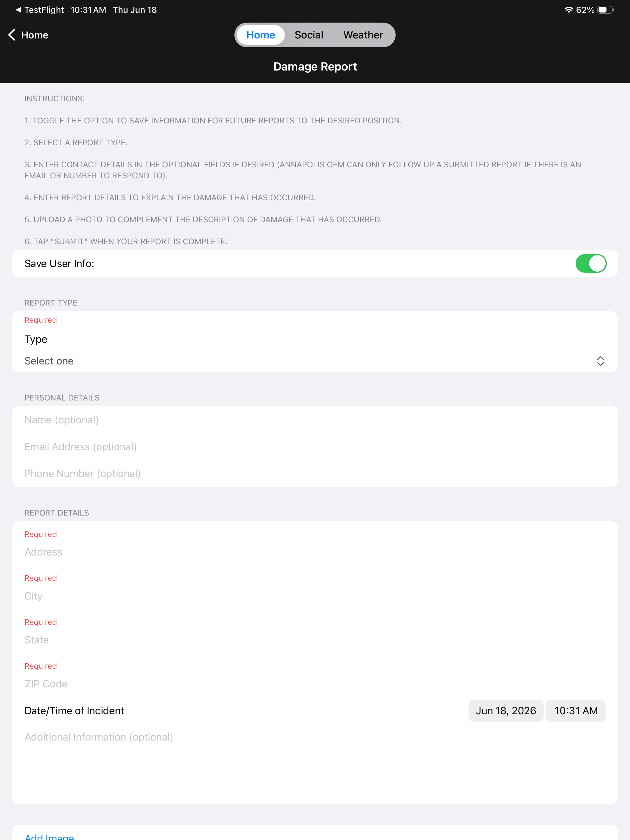Tap the Add Image link
The height and width of the screenshot is (840, 630).
[x=49, y=836]
